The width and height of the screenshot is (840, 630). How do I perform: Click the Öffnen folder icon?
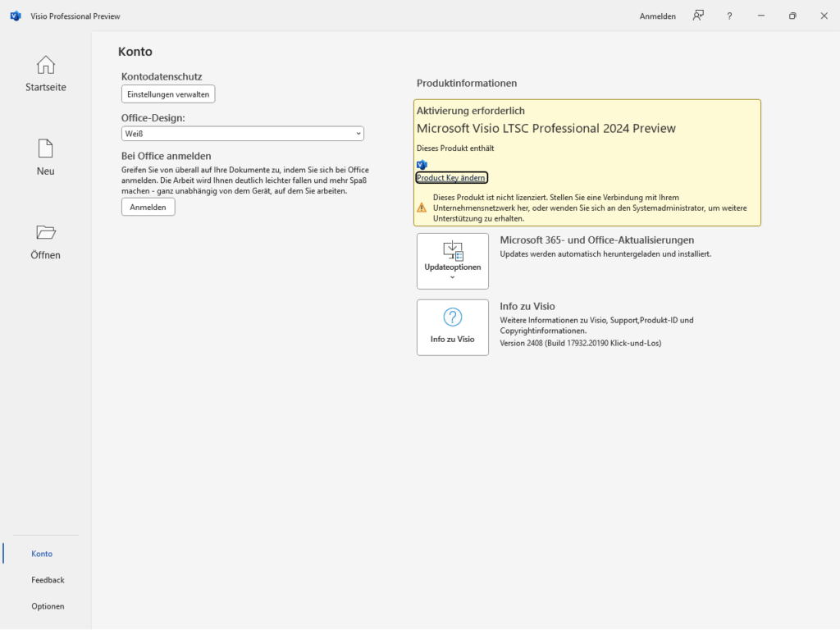coord(46,232)
